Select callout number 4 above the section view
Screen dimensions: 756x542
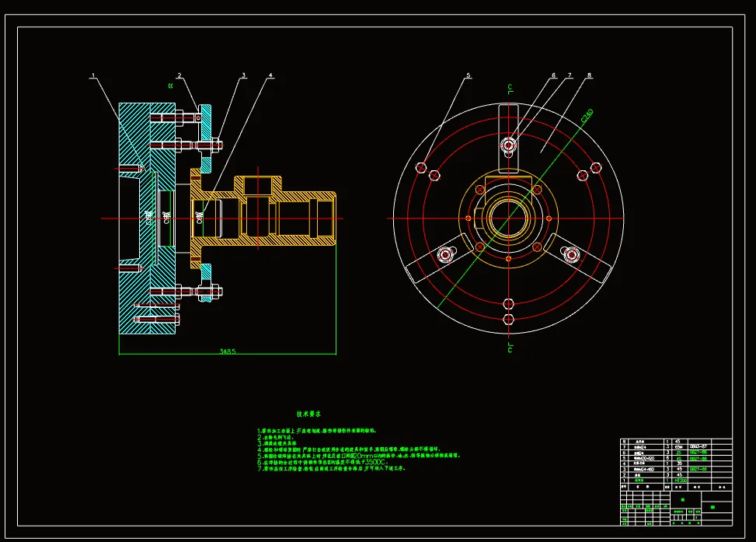click(x=270, y=75)
